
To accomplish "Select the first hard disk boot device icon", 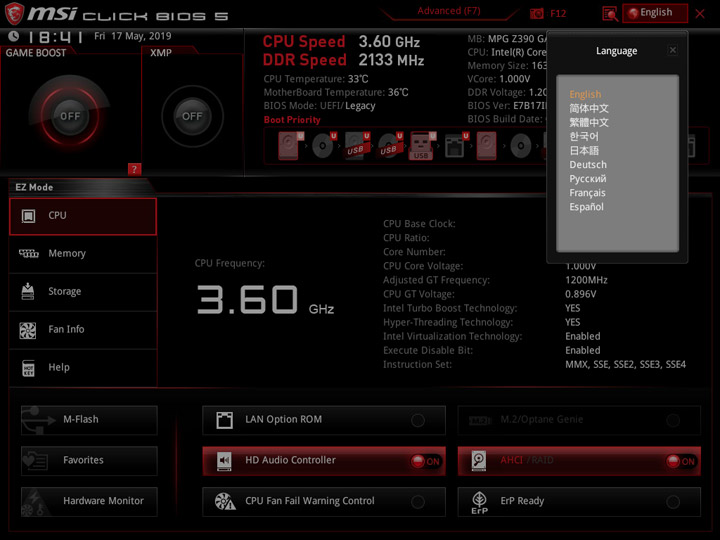I will 288,146.
